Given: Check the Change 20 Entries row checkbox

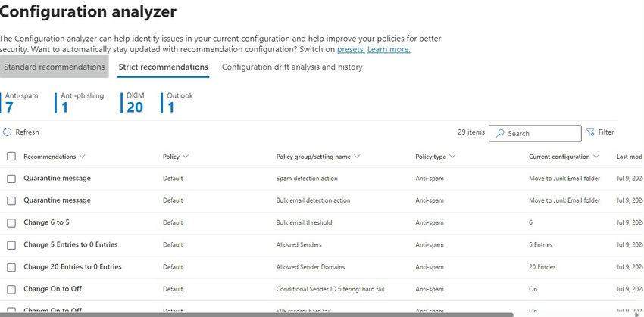Looking at the screenshot, I should pyautogui.click(x=11, y=267).
